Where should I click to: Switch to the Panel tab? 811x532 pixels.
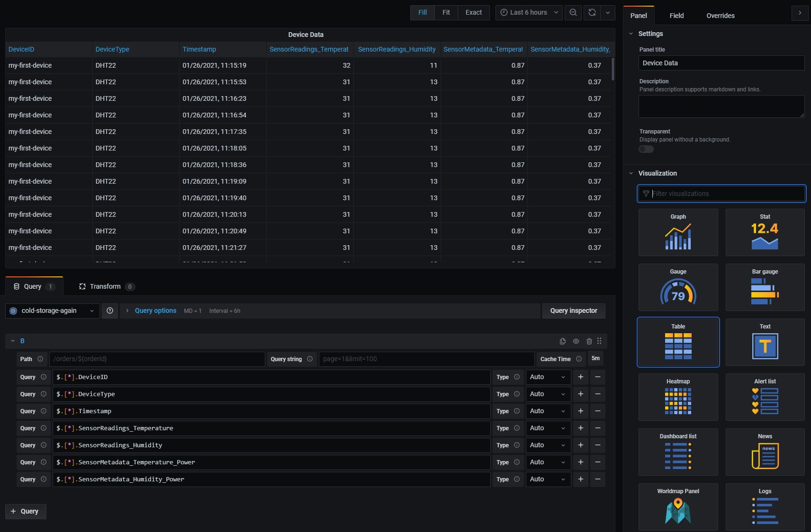click(639, 16)
